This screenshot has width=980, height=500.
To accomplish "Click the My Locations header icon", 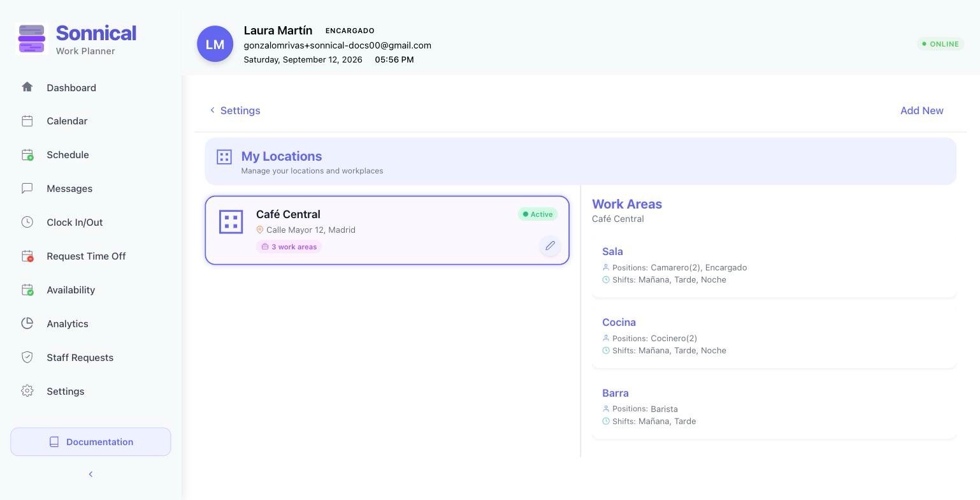I will [224, 157].
